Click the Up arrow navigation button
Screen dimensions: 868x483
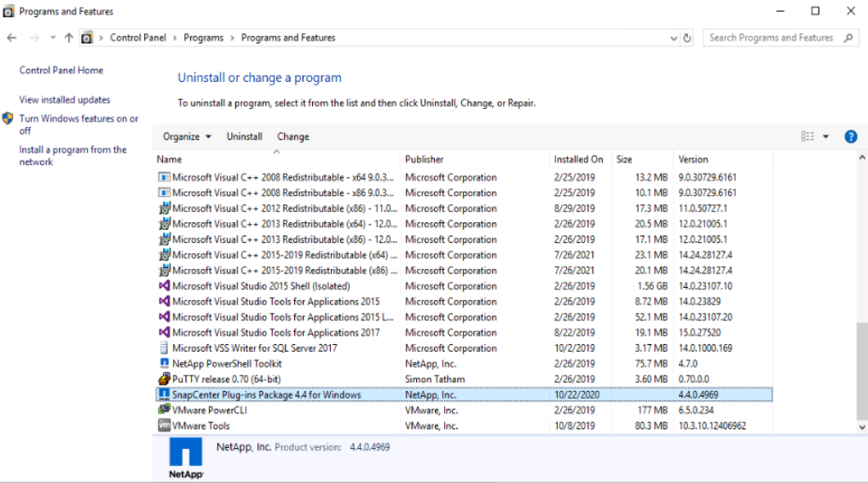(68, 38)
